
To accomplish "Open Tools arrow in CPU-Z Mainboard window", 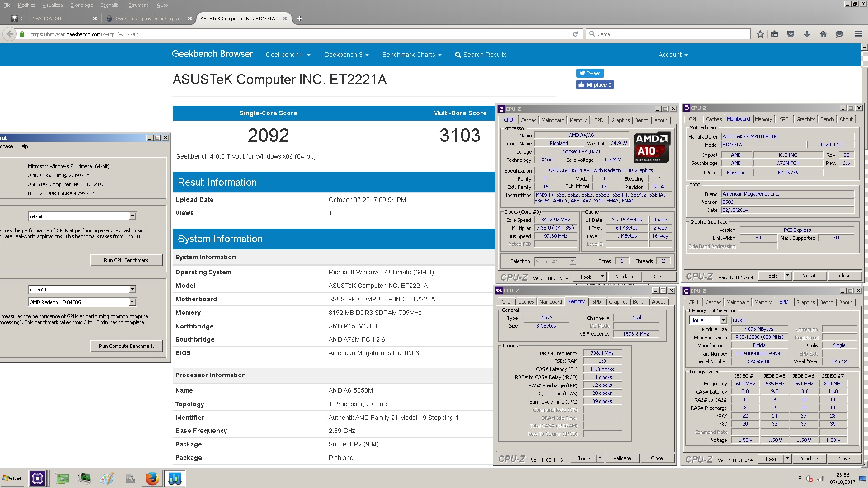I will tap(788, 276).
